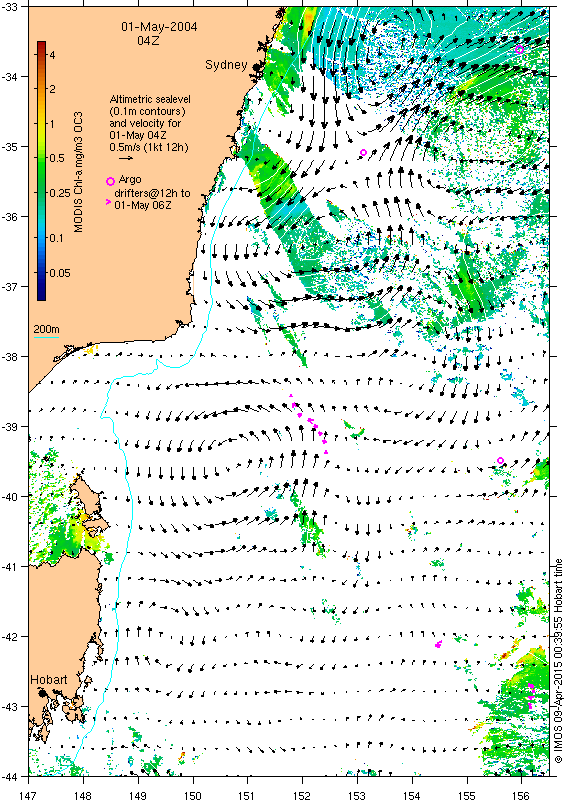Click the magenta drifter marker near -42, 154.5
This screenshot has width=570, height=800.
(x=438, y=644)
